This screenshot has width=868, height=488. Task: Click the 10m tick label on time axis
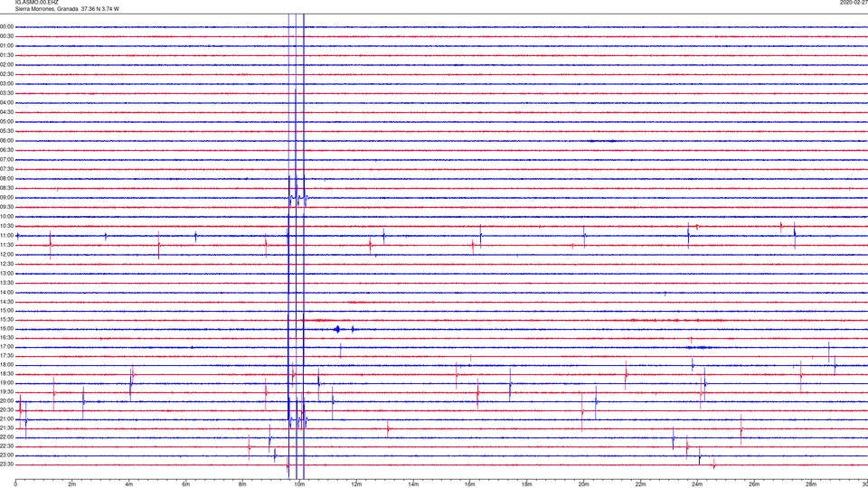(299, 484)
